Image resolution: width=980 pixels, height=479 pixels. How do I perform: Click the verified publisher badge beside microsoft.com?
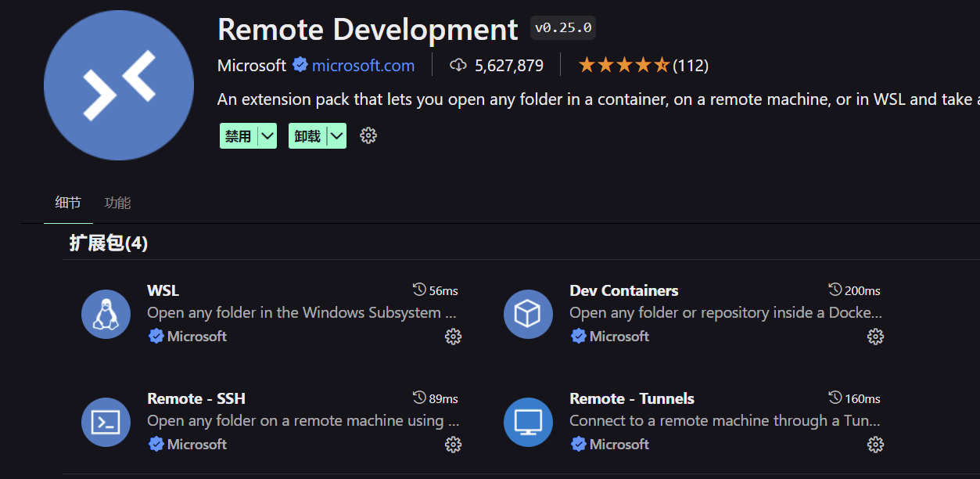pos(300,65)
